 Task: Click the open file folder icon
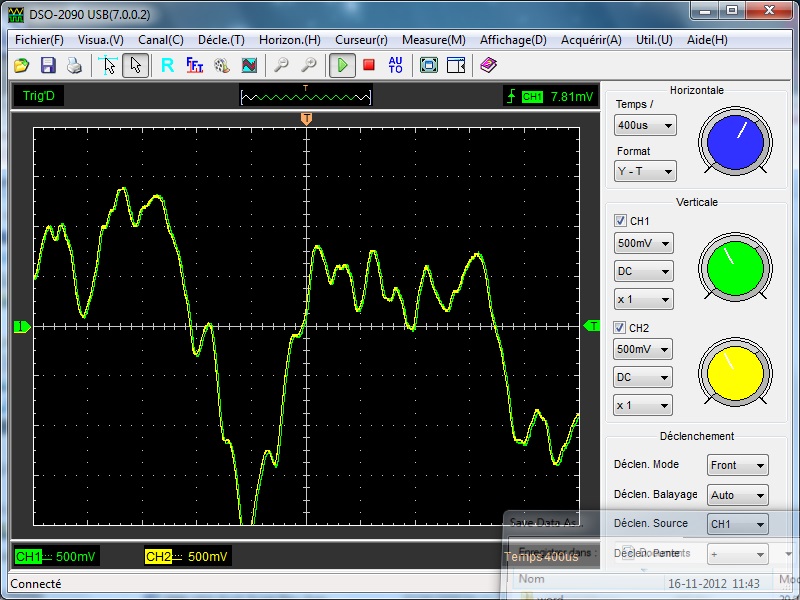pos(21,66)
